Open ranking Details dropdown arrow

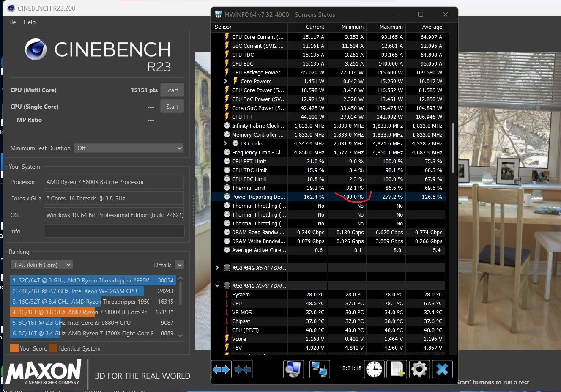[x=179, y=265]
